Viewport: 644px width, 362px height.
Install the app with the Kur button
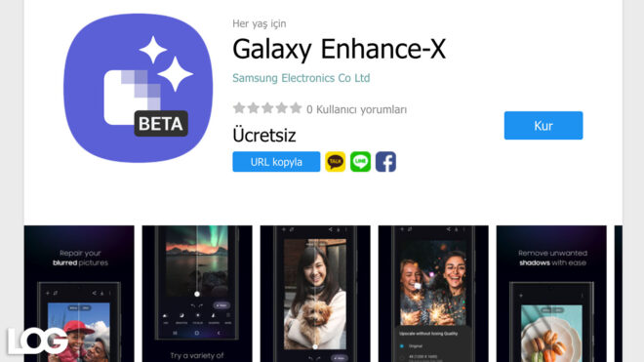click(x=543, y=125)
